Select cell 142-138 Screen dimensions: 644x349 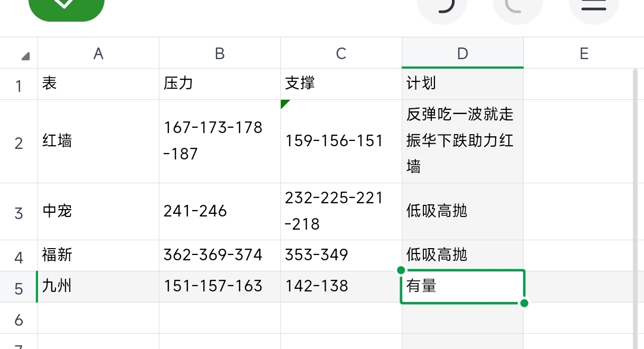[x=341, y=287]
